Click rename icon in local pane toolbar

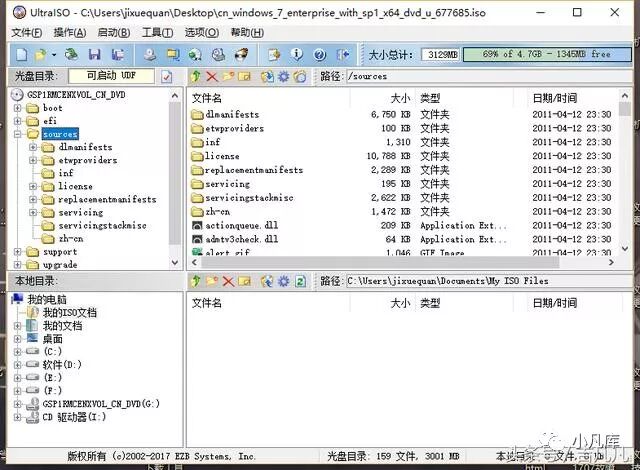coord(244,281)
